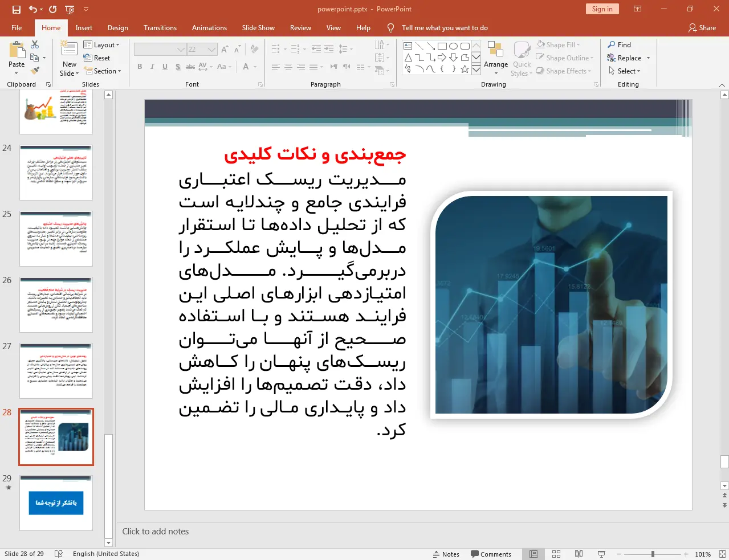729x560 pixels.
Task: Decrease font size with the A-down icon
Action: (237, 50)
